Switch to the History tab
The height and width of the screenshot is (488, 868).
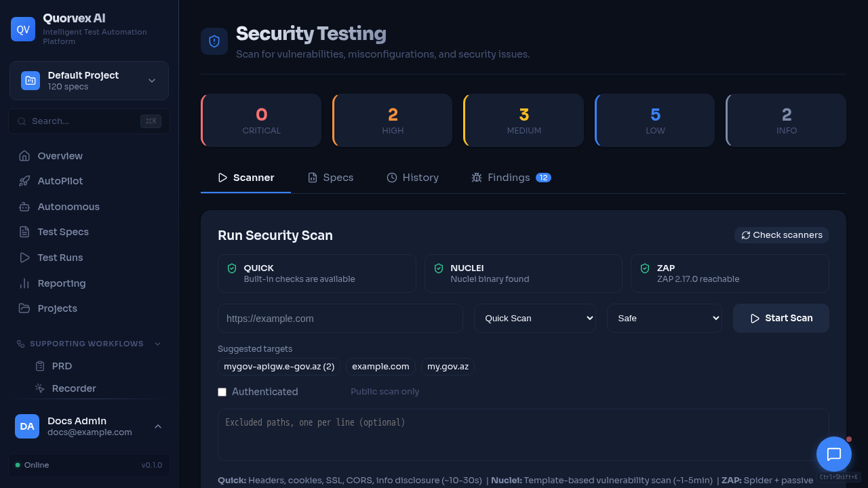pyautogui.click(x=412, y=178)
